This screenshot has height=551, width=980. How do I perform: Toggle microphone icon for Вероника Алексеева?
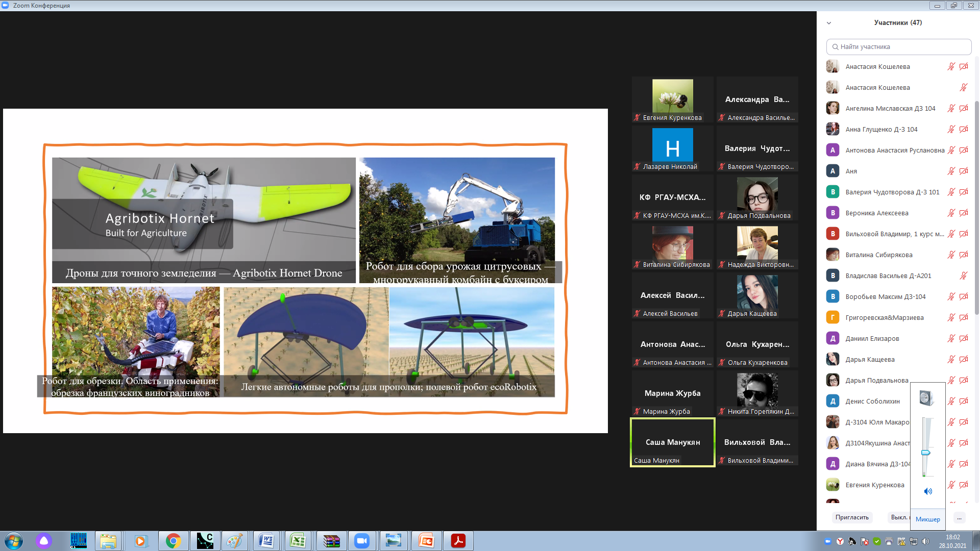(x=951, y=213)
